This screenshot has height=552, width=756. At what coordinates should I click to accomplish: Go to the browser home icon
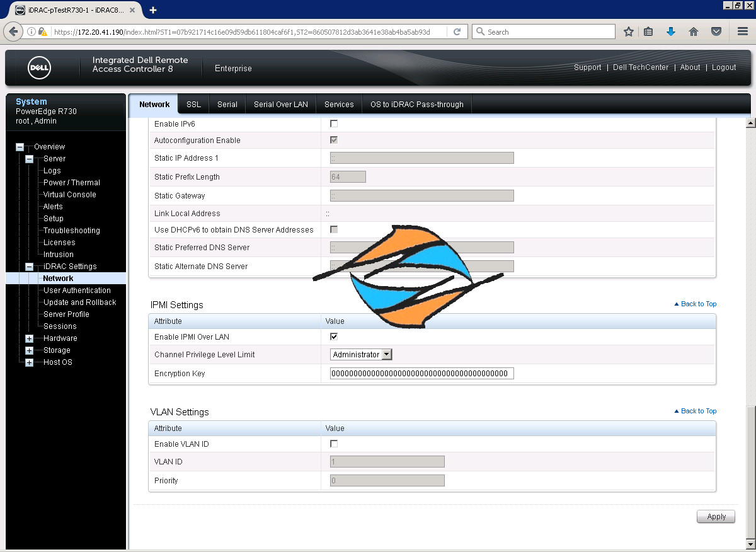pyautogui.click(x=694, y=32)
